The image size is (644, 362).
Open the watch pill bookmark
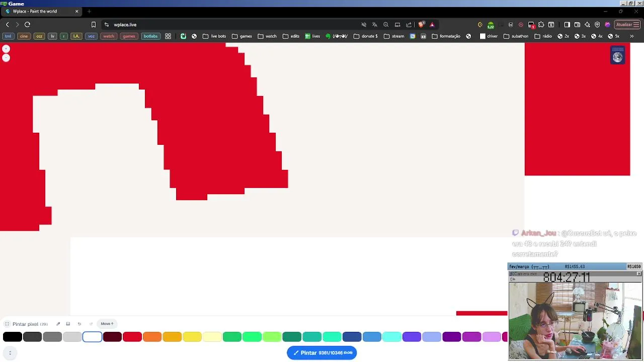click(x=109, y=36)
